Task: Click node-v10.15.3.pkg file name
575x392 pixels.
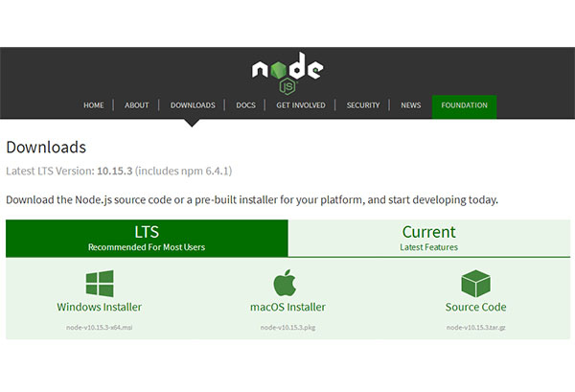Action: point(287,327)
